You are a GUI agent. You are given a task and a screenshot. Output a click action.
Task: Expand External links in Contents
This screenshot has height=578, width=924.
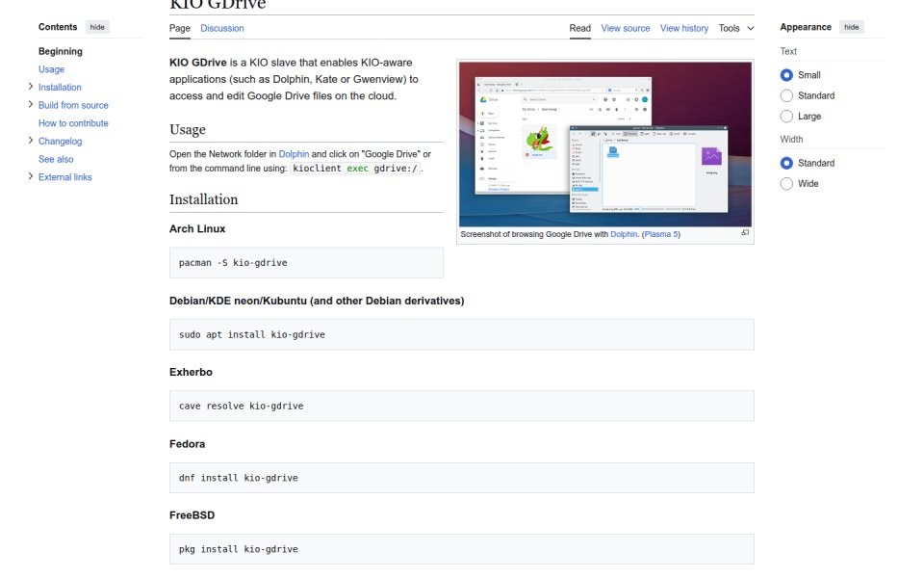[31, 176]
